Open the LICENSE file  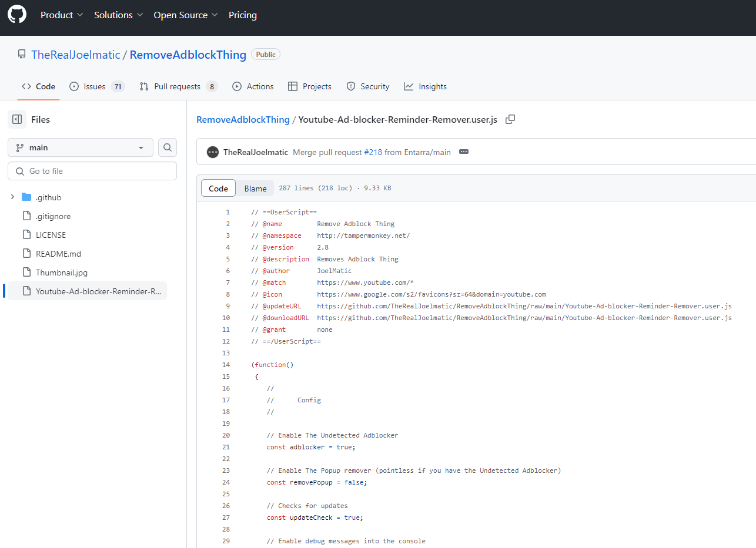click(51, 235)
